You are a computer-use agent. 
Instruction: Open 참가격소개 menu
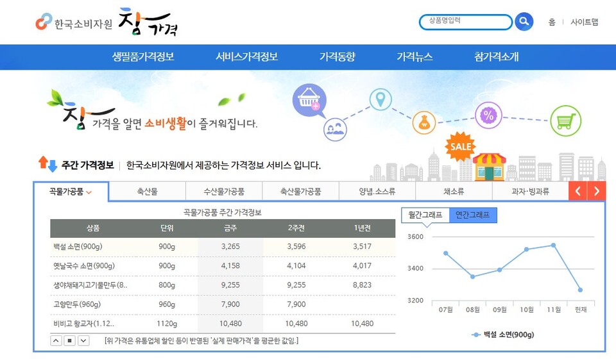497,57
